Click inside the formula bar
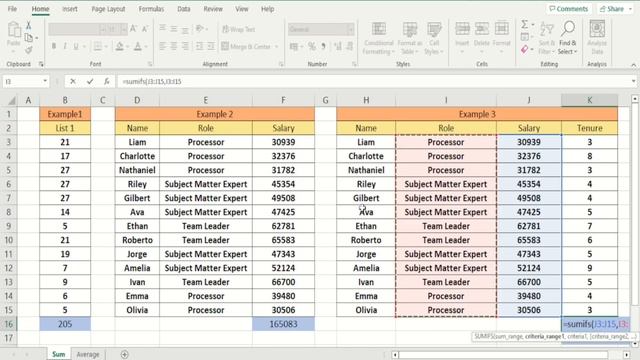The image size is (640, 360). [373, 81]
